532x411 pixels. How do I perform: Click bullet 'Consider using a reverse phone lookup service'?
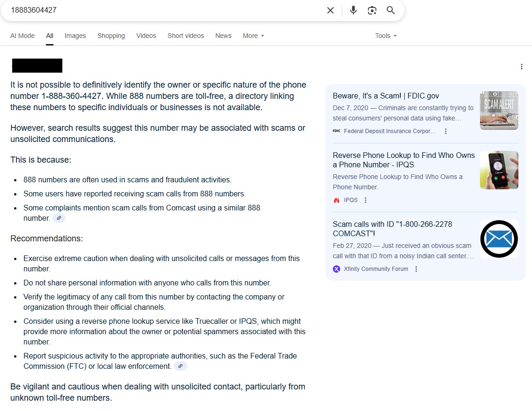[x=164, y=331]
